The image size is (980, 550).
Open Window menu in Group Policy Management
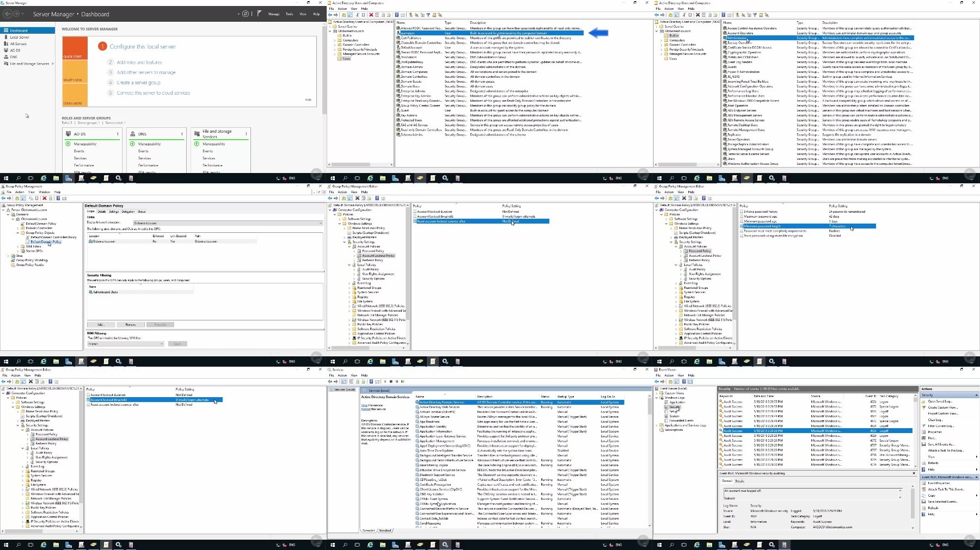click(45, 192)
